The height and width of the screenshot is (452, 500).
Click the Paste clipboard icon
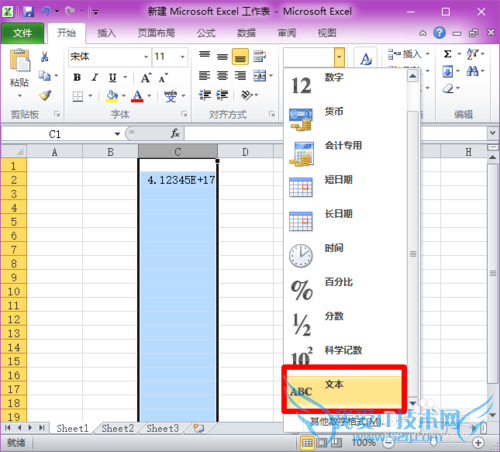[x=20, y=60]
